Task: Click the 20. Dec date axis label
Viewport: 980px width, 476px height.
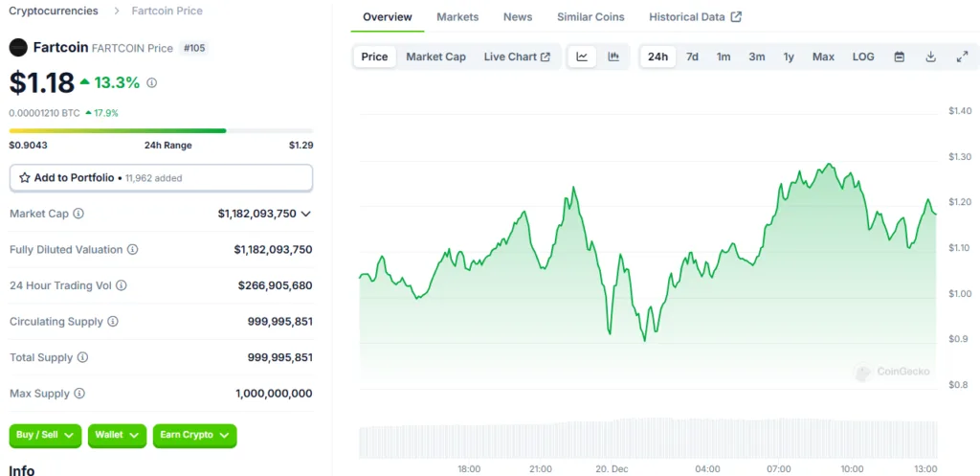Action: [612, 469]
